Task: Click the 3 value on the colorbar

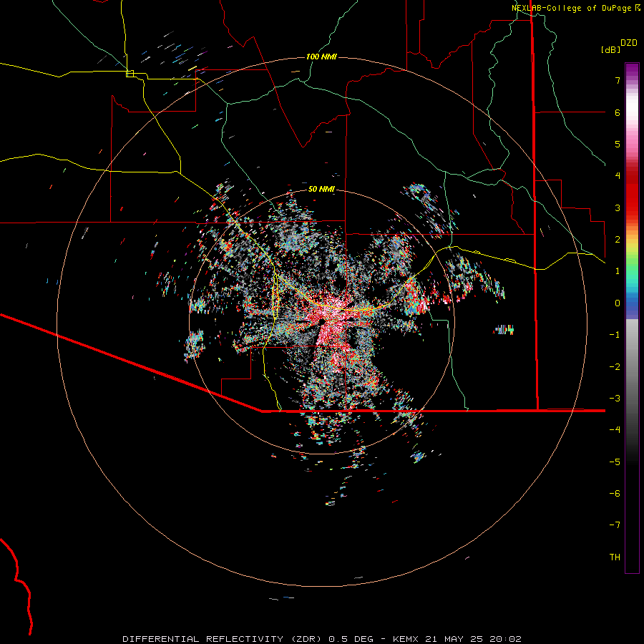Action: pyautogui.click(x=618, y=208)
